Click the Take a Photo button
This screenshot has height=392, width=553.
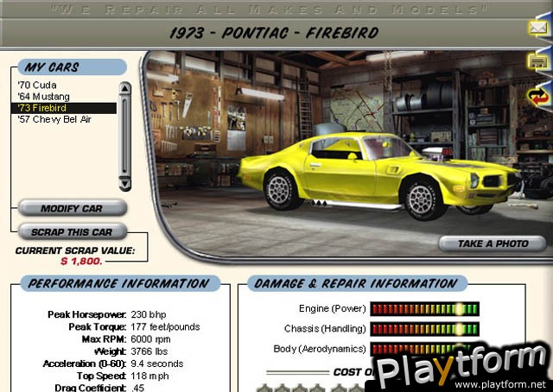(x=493, y=243)
